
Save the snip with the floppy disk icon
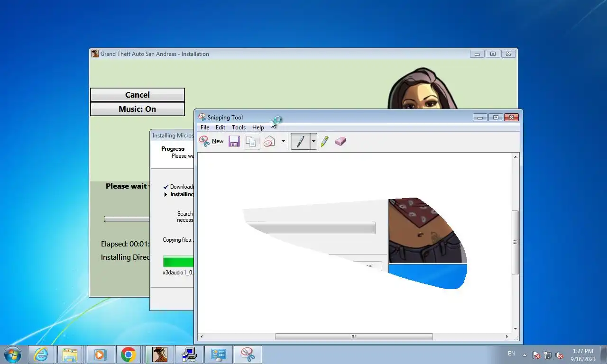pos(234,141)
